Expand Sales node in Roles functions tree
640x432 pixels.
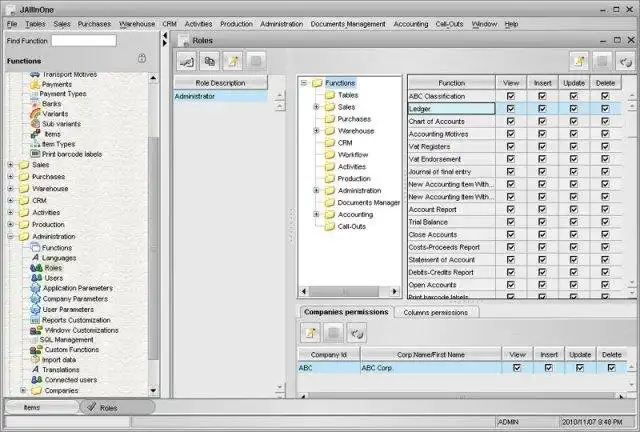tap(316, 107)
